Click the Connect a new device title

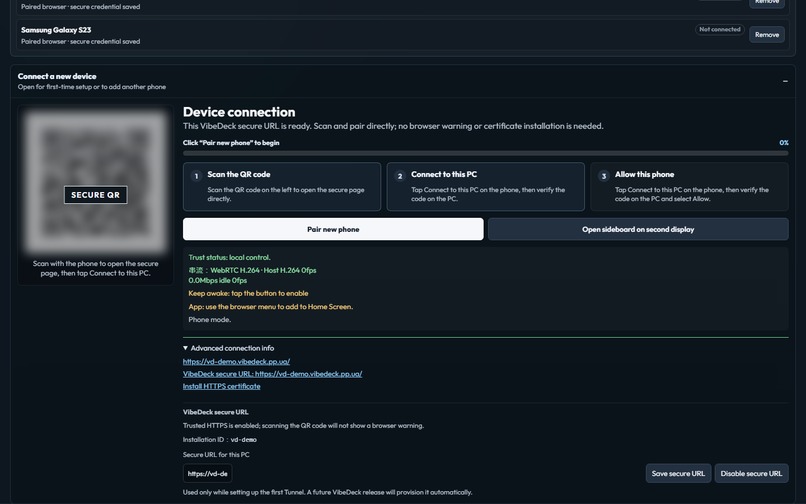(x=57, y=76)
